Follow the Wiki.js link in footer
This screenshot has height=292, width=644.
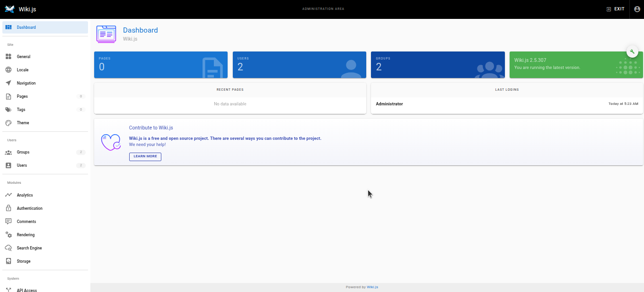coord(372,287)
